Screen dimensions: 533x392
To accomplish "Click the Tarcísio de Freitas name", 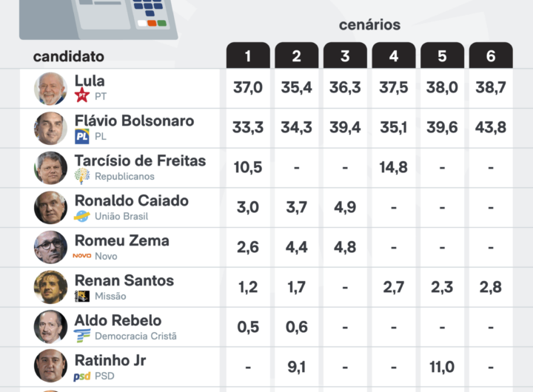I will tap(140, 160).
